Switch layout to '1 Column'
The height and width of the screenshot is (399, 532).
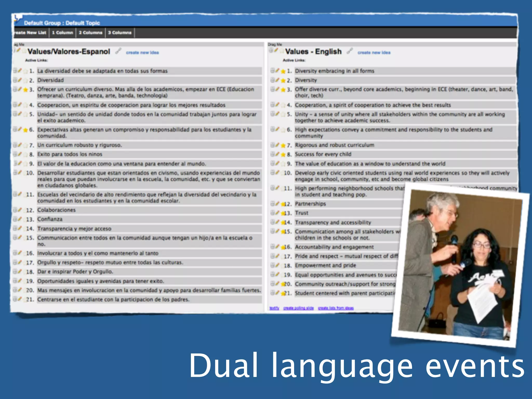pyautogui.click(x=62, y=33)
